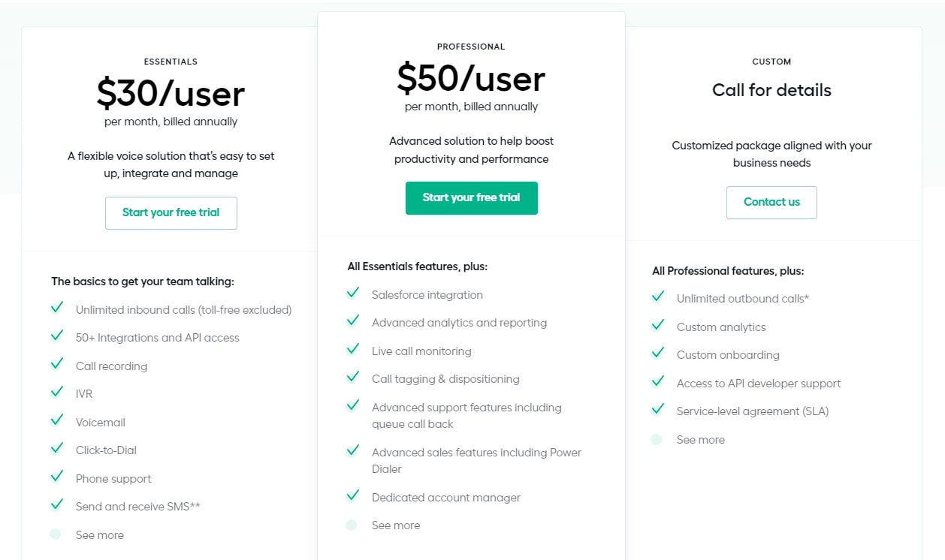Click checkmark beside Dedicated account manager
945x560 pixels.
352,495
